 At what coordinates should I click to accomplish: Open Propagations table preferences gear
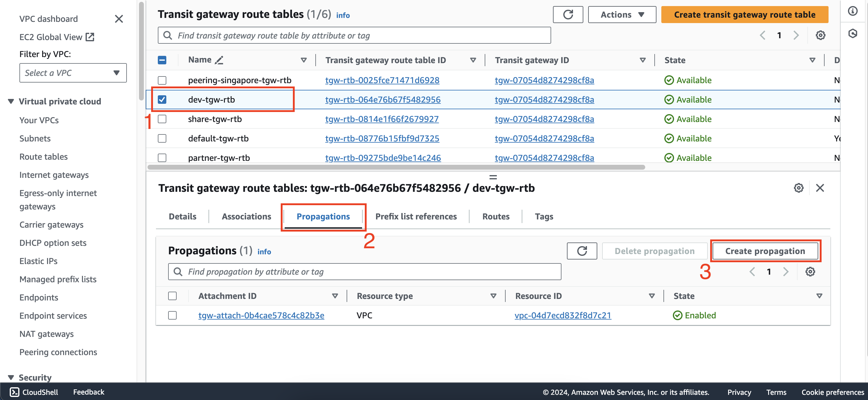pyautogui.click(x=810, y=272)
